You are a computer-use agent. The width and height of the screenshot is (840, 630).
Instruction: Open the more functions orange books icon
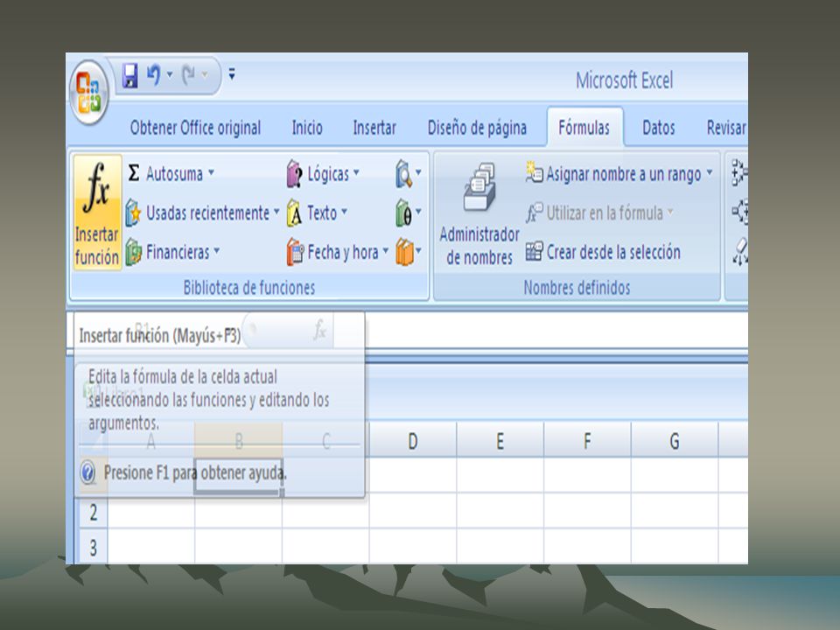click(x=404, y=252)
